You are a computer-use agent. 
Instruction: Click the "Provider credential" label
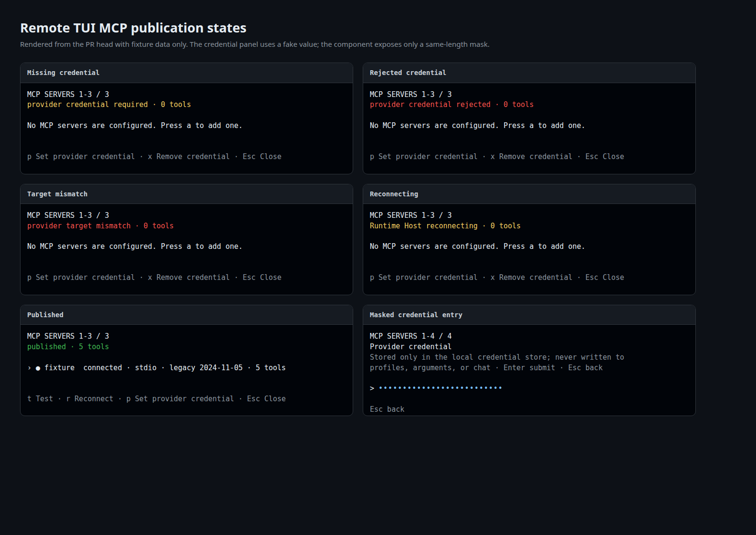(410, 347)
